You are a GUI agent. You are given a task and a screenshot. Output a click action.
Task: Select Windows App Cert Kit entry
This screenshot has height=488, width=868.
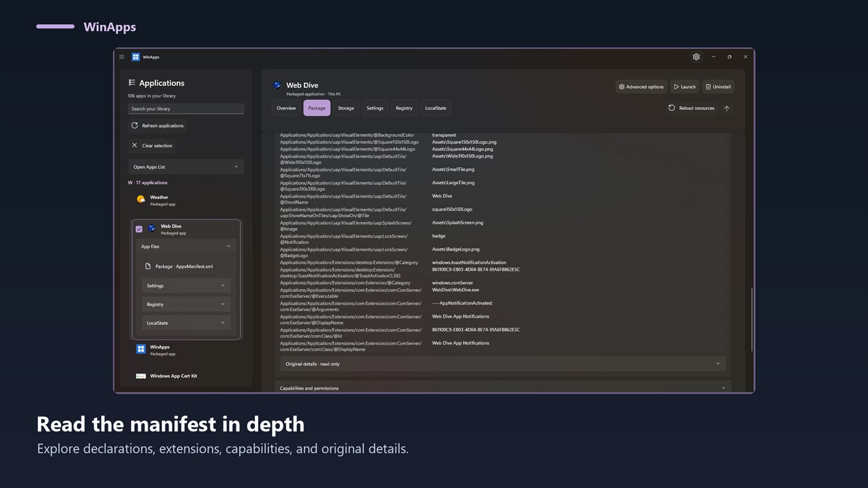click(186, 376)
